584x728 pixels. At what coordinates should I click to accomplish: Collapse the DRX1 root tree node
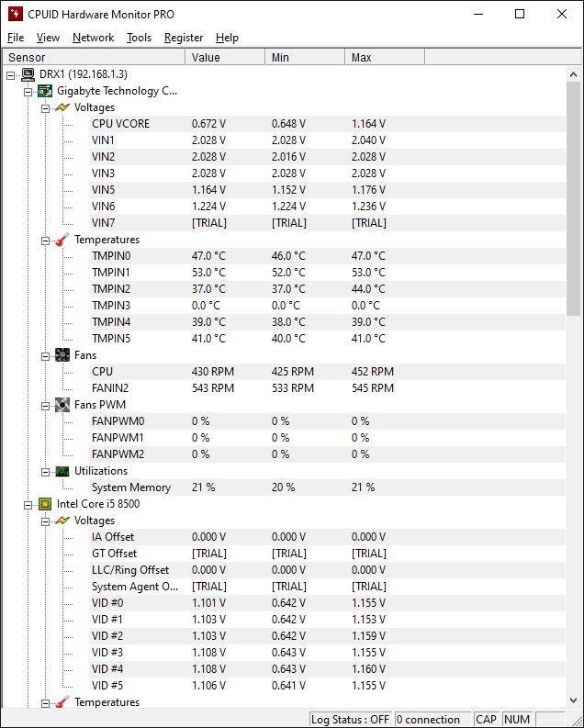coord(11,75)
